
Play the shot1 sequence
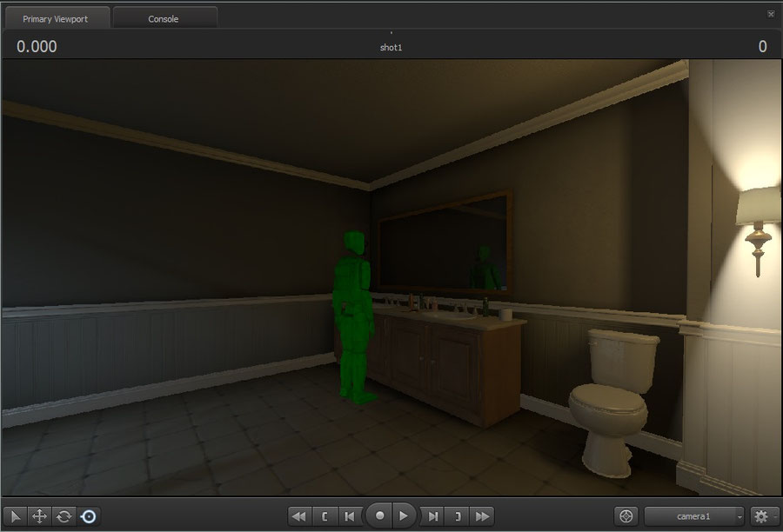(404, 515)
